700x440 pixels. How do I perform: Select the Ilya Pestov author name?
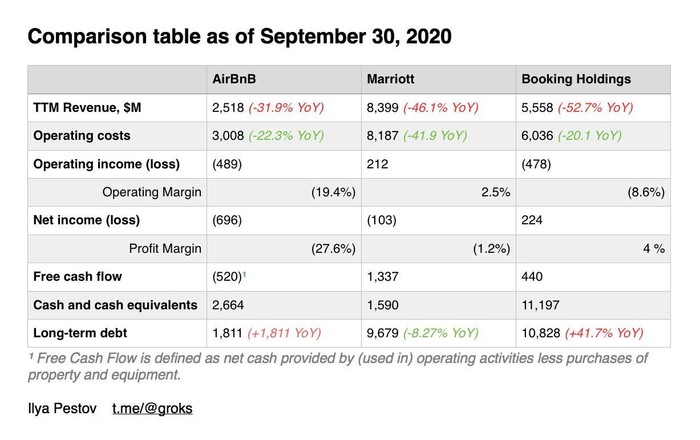coord(62,409)
